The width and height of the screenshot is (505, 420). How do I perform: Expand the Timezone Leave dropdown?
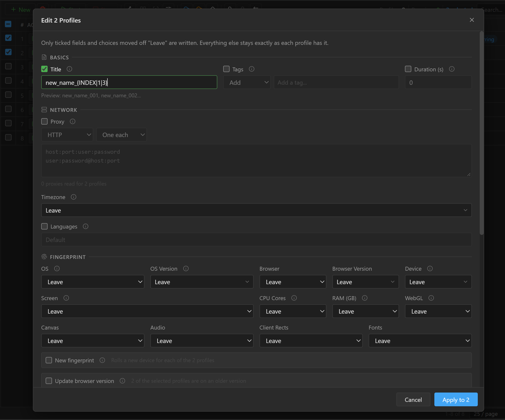click(x=256, y=210)
